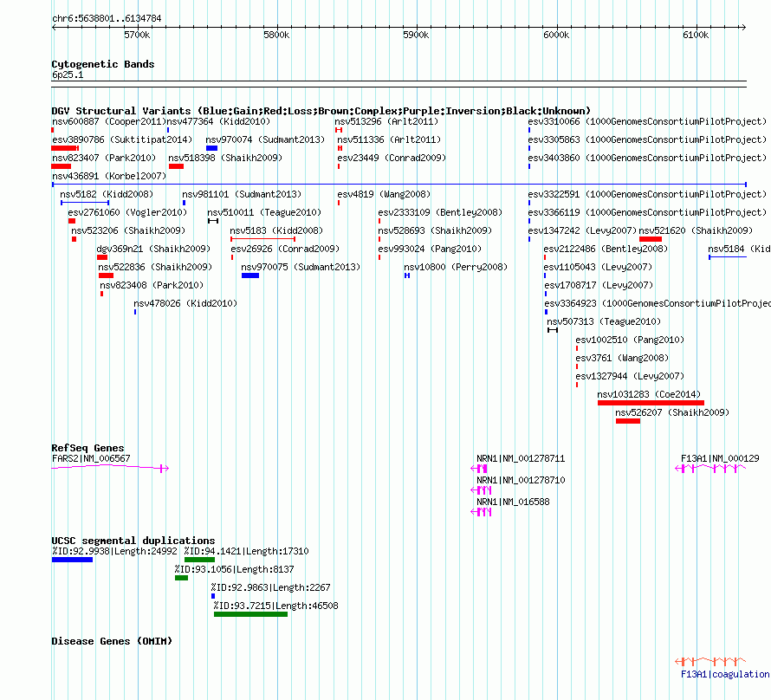Open the F13A1|coagulation OMIM disease link

click(x=725, y=674)
